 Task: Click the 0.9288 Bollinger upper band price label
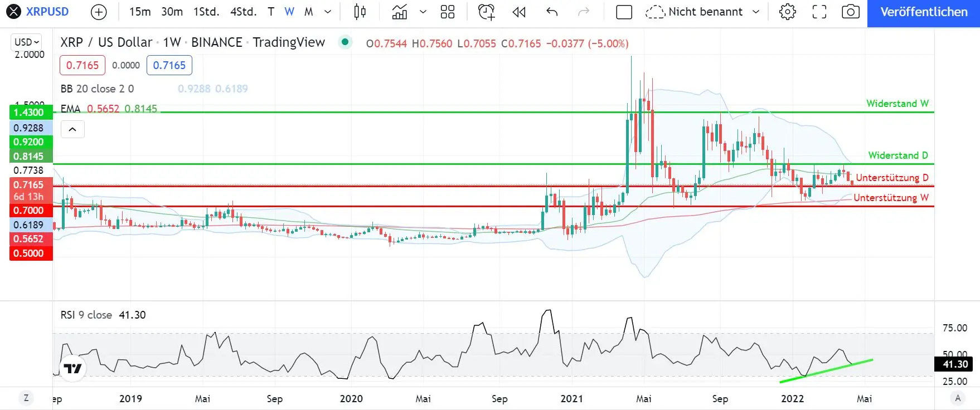(x=31, y=128)
